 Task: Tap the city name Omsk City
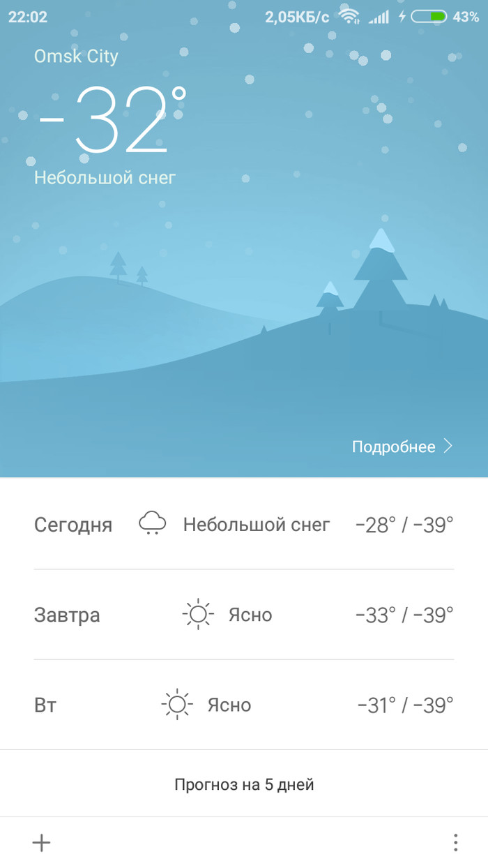[x=77, y=57]
